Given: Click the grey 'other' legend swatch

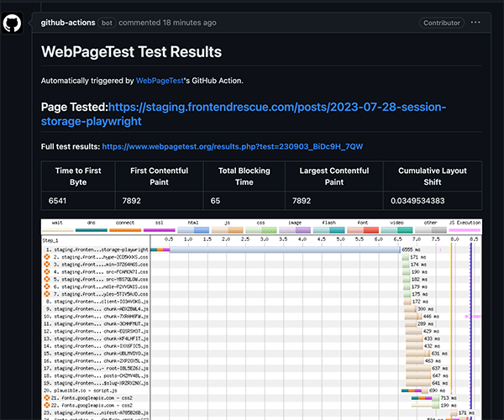Looking at the screenshot, I should [x=431, y=230].
